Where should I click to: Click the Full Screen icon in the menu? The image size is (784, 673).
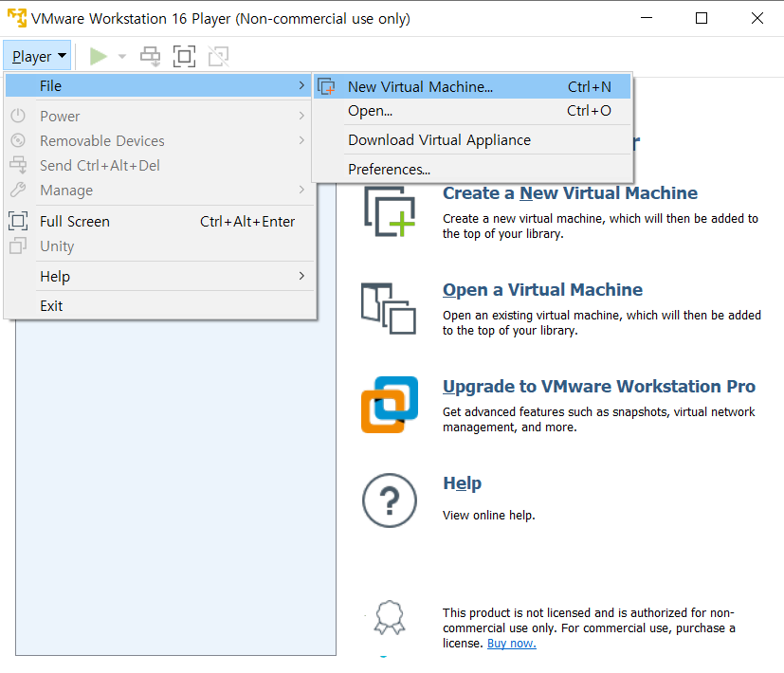pos(18,221)
